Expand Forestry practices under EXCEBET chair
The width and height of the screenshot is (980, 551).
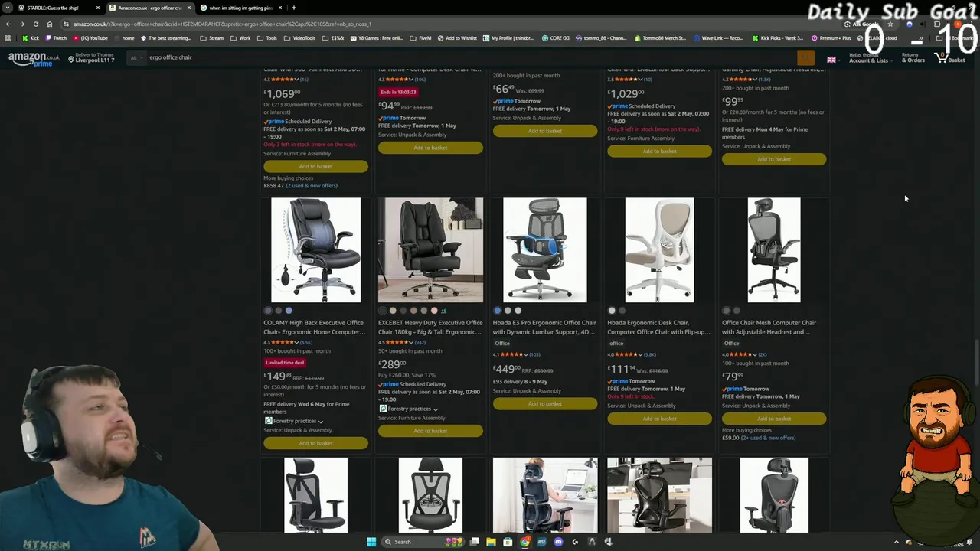pos(409,409)
